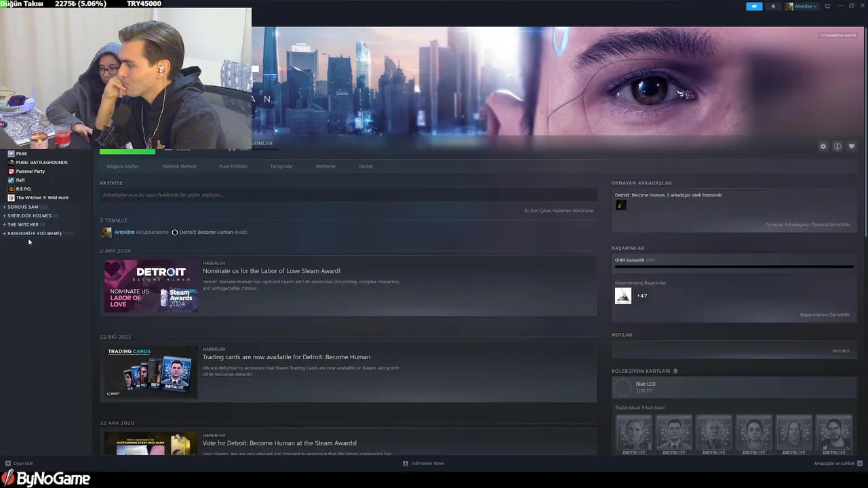
Task: Open the locked achievement icon
Action: [623, 296]
